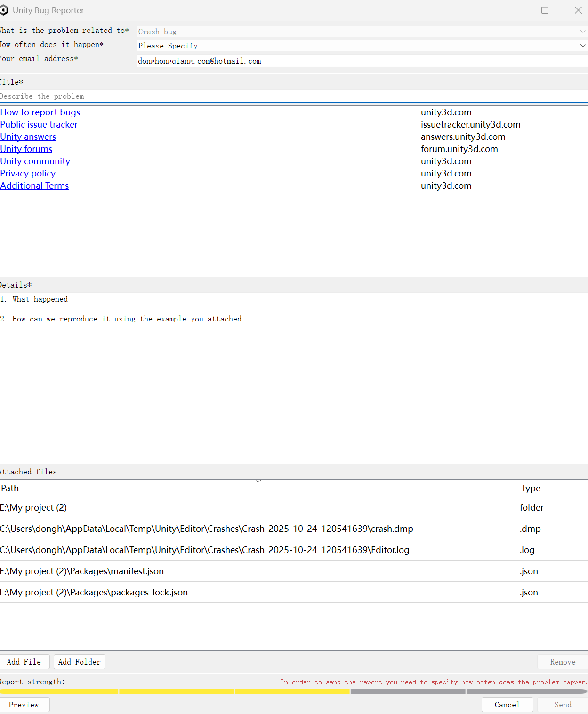Click the Add File button
The height and width of the screenshot is (714, 588).
point(24,662)
